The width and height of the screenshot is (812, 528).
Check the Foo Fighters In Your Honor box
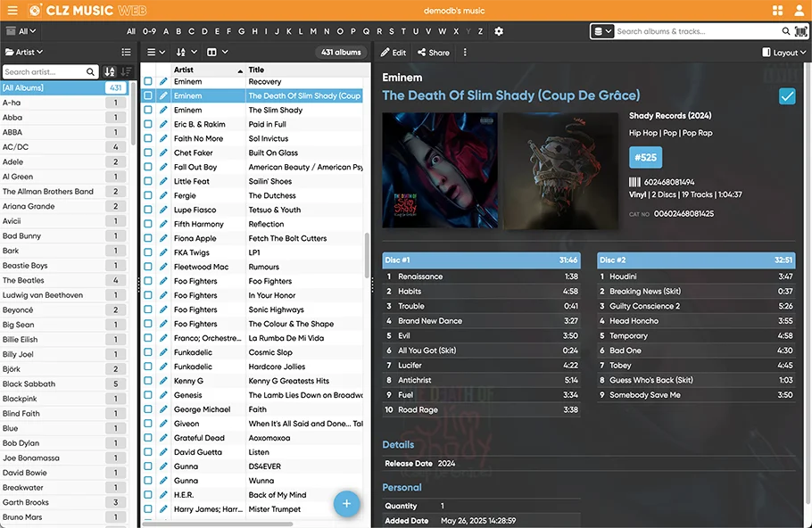(x=148, y=295)
